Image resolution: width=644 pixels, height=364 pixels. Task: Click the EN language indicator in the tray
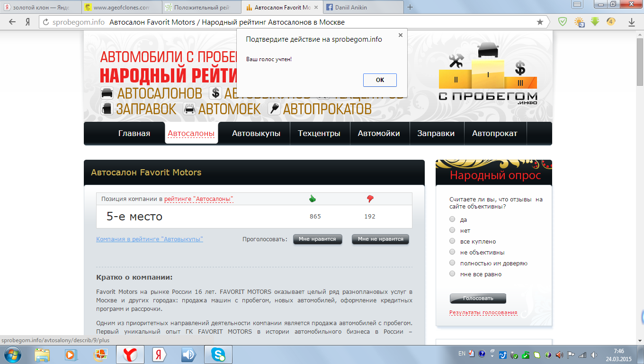(x=462, y=354)
